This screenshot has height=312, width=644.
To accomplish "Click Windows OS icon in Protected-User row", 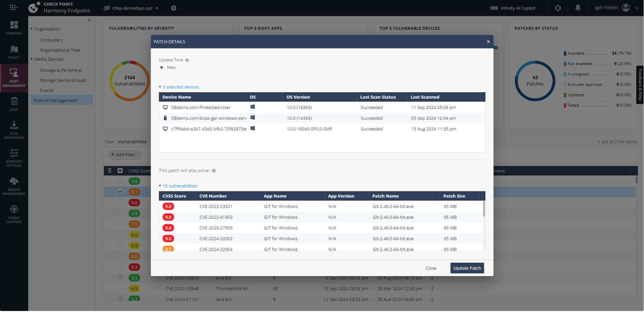I will pos(253,107).
